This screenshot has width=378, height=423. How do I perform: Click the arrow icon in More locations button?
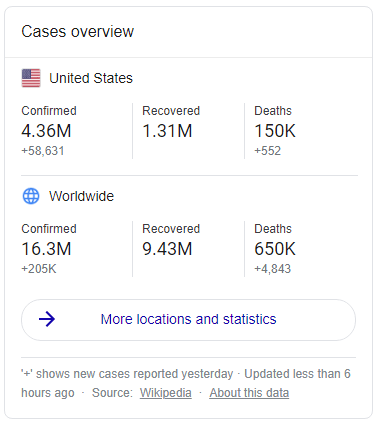[47, 319]
